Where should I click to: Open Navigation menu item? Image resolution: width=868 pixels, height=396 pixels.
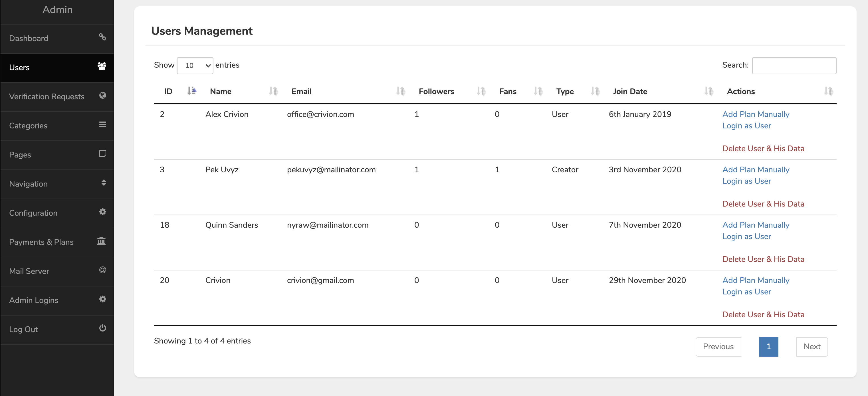tap(57, 184)
